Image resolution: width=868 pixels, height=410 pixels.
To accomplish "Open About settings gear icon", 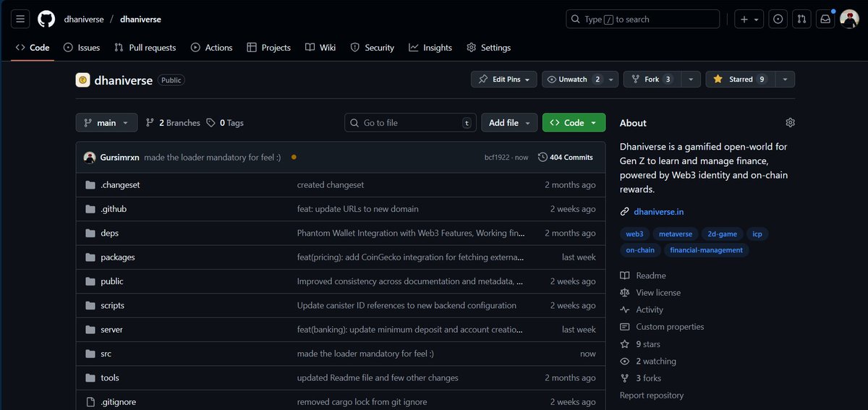I will tap(790, 123).
